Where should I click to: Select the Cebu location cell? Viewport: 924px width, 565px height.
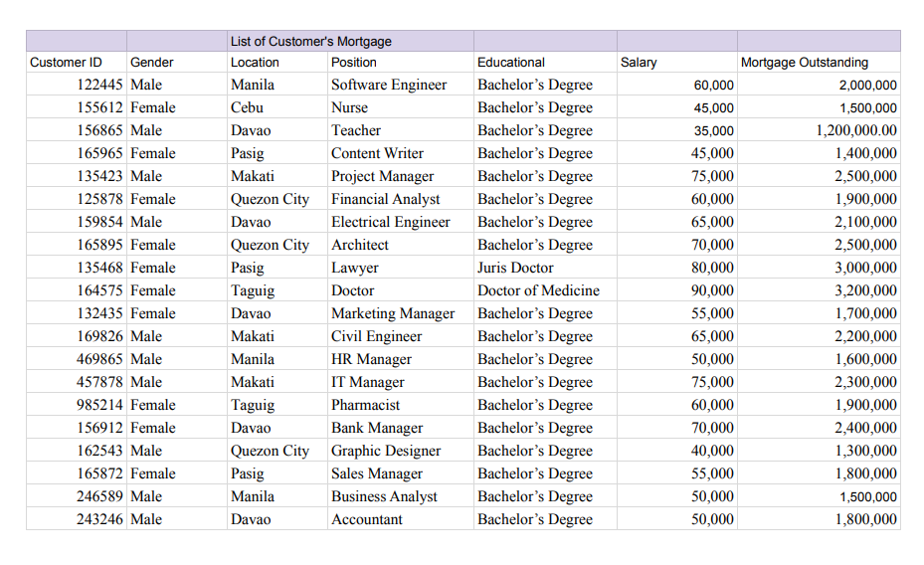point(247,107)
